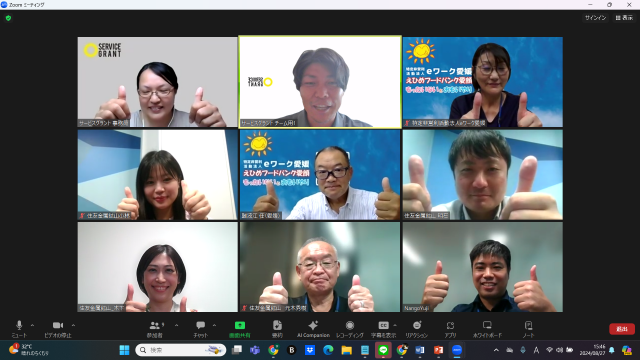
Task: Open the reactions menu
Action: (x=417, y=329)
